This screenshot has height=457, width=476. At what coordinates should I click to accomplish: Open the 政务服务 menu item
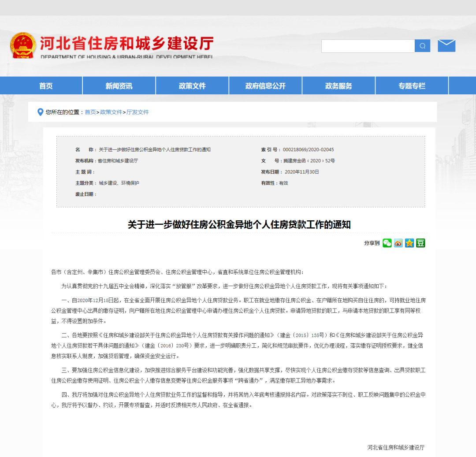pyautogui.click(x=338, y=86)
